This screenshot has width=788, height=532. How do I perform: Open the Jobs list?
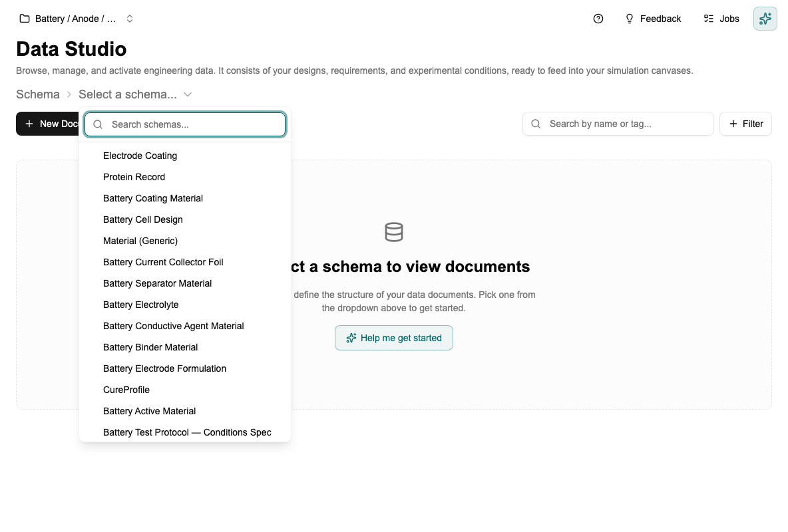(x=721, y=19)
